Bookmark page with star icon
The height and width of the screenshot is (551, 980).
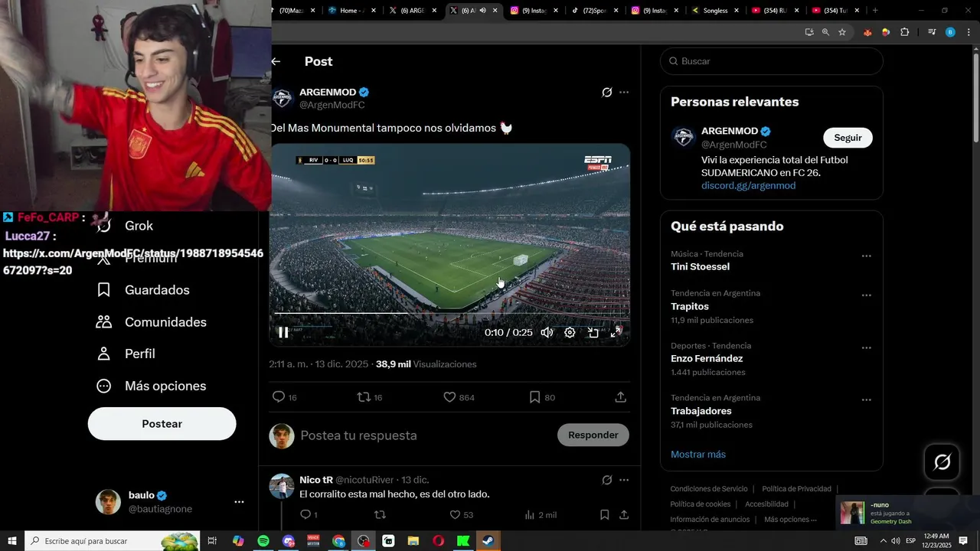pos(842,32)
